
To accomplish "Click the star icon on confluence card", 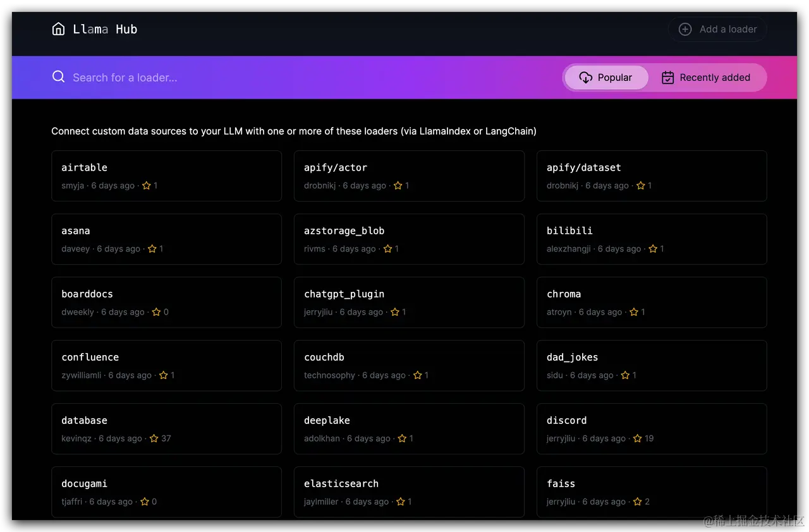I will pos(164,375).
